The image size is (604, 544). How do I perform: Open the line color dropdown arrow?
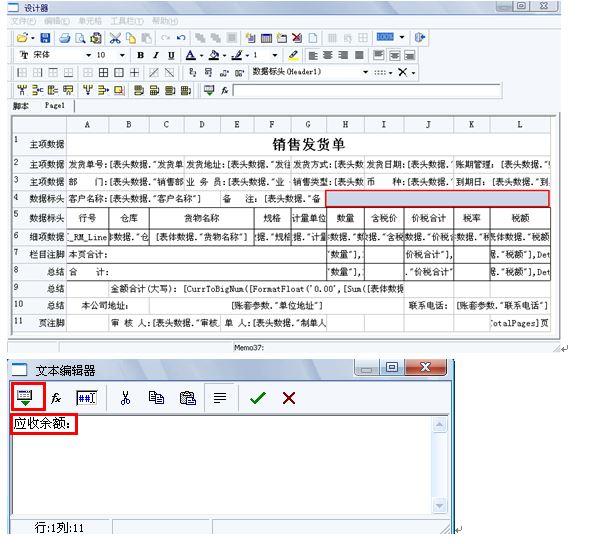(x=247, y=55)
